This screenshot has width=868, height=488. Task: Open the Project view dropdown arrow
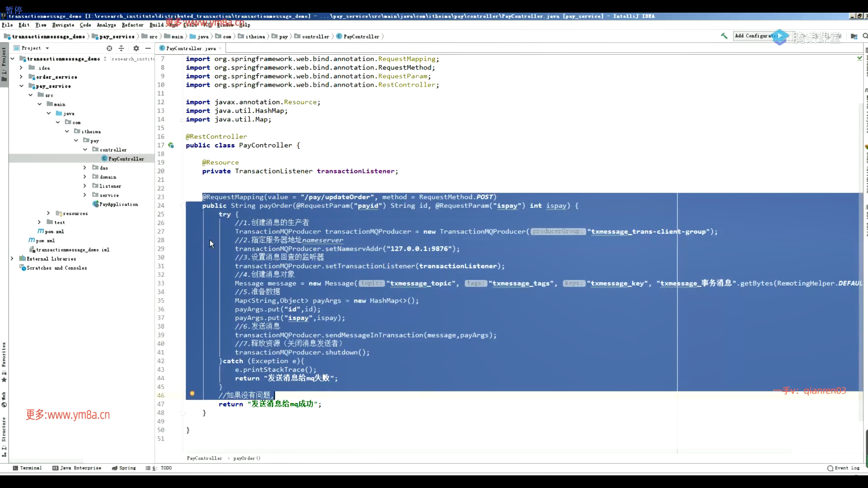(47, 48)
